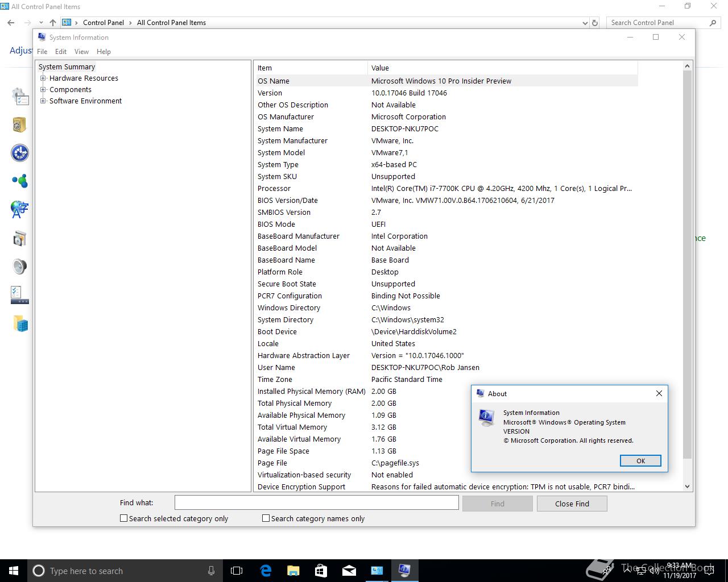Open File Explorer from the taskbar
Viewport: 728px width, 582px height.
pyautogui.click(x=293, y=571)
